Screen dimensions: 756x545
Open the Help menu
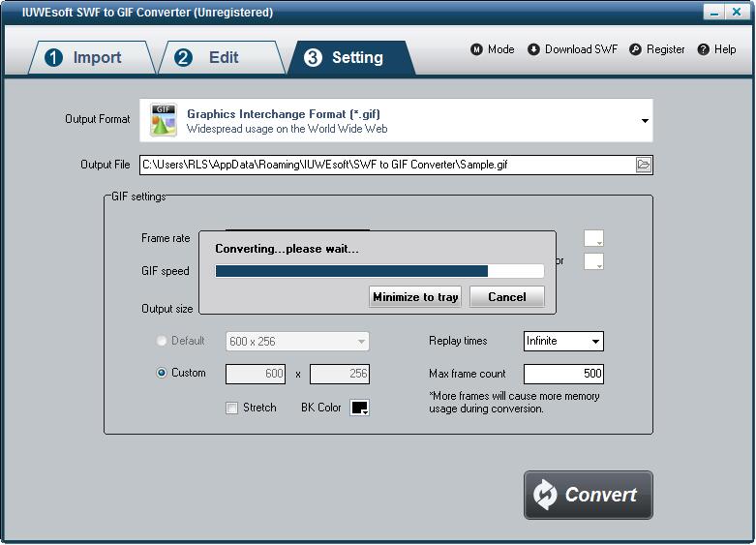(717, 49)
